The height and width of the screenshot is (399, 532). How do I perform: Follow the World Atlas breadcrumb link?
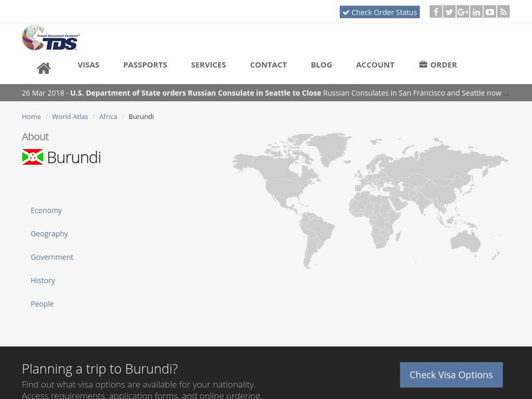pyautogui.click(x=70, y=116)
